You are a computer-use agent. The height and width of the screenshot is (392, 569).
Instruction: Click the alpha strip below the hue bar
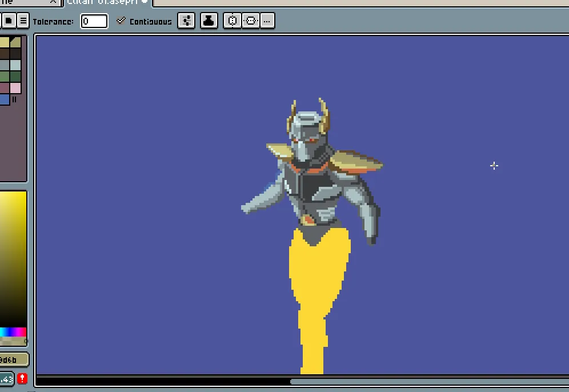pyautogui.click(x=13, y=341)
